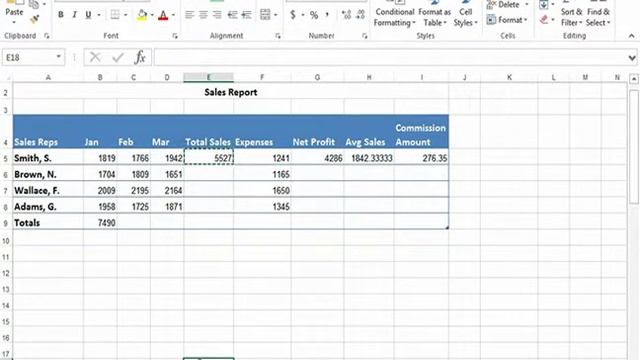Select the Totals value 7490
The image size is (640, 360).
100,223
